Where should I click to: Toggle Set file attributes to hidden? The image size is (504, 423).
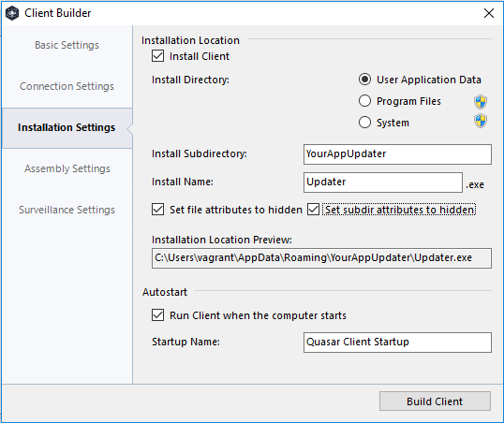[x=157, y=210]
